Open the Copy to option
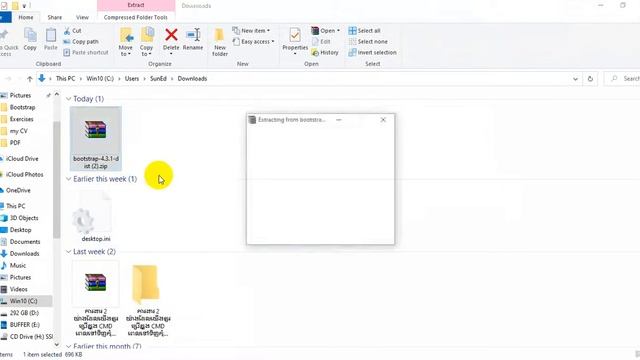This screenshot has width=640, height=360. (147, 42)
